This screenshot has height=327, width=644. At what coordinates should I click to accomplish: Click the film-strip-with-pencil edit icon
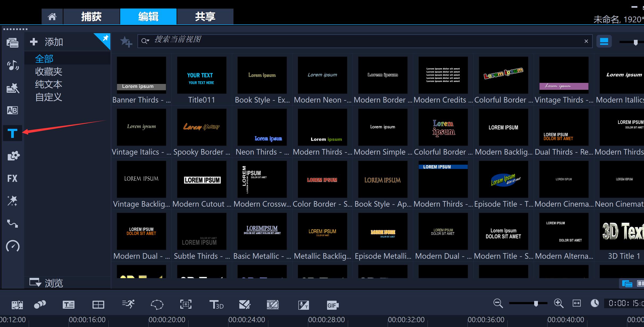coord(273,304)
